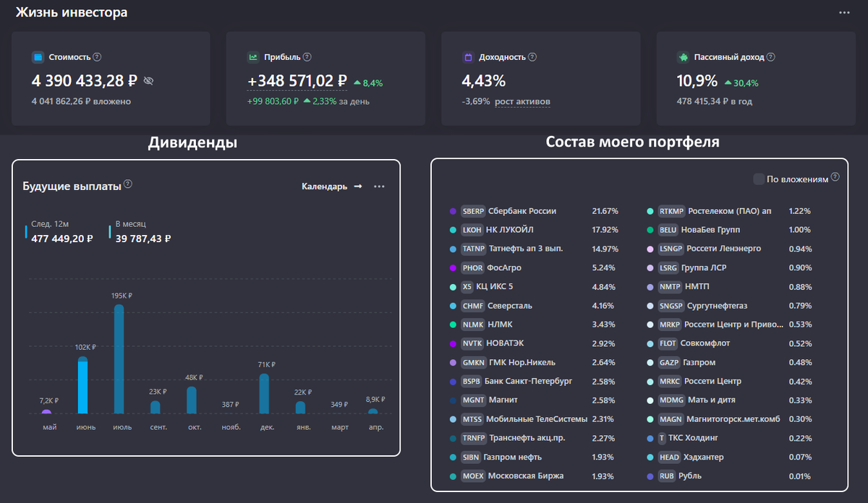Select the TATNP ticker badge
This screenshot has height=503, width=868.
point(473,249)
